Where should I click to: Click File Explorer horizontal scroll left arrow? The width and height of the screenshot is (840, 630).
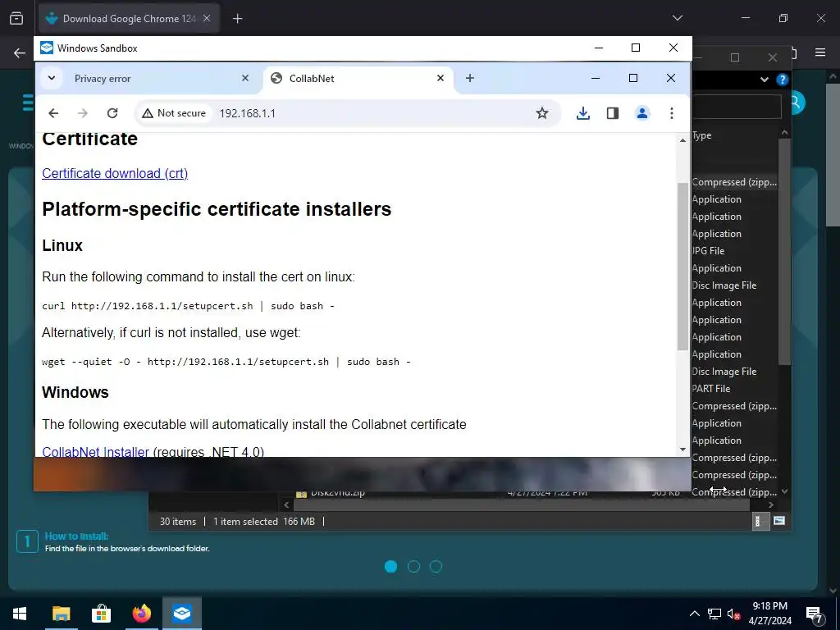click(x=286, y=504)
